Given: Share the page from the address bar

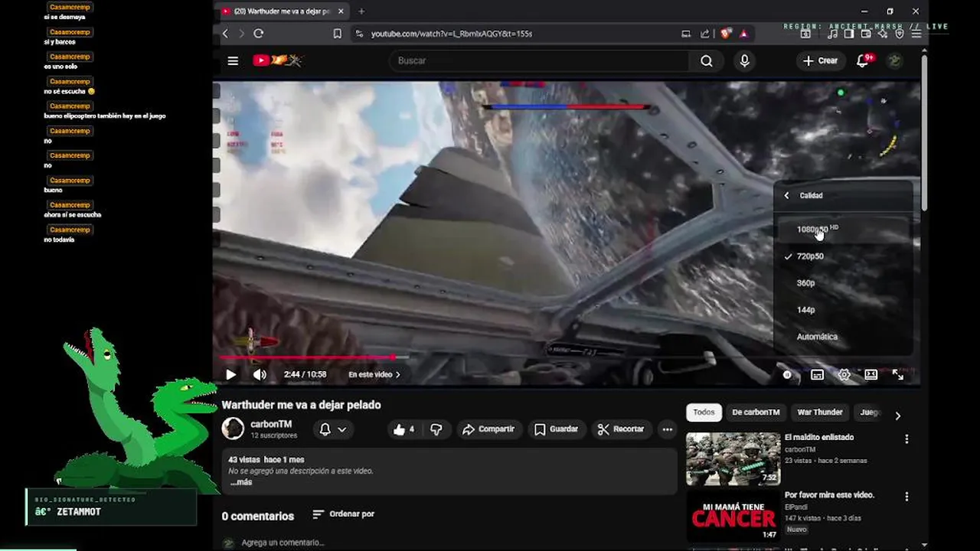Looking at the screenshot, I should pos(704,34).
